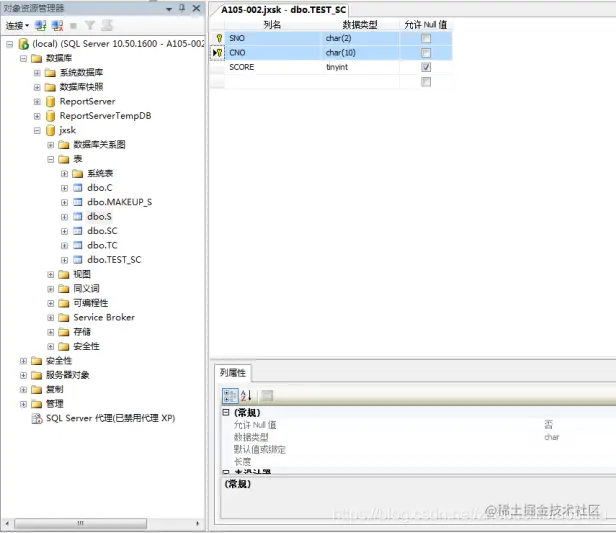Screen dimensions: 616x533
Task: Click the dbo.MAKEUP_S table icon
Action: click(78, 202)
